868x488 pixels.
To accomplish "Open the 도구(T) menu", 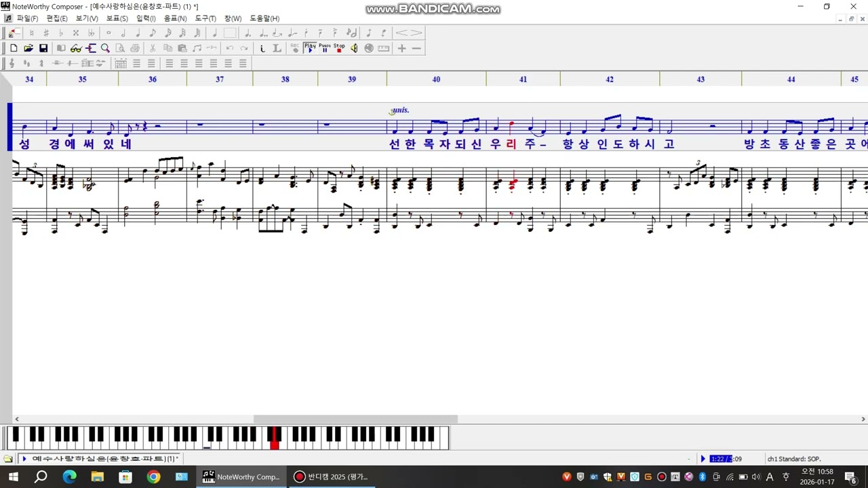I will [205, 18].
